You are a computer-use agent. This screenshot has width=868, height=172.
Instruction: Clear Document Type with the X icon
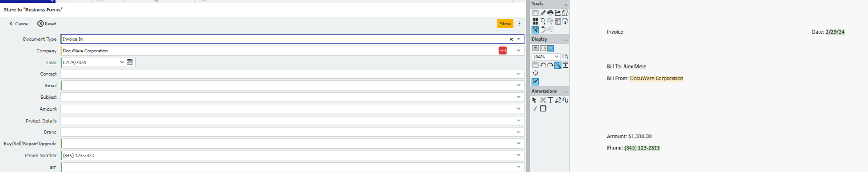511,39
